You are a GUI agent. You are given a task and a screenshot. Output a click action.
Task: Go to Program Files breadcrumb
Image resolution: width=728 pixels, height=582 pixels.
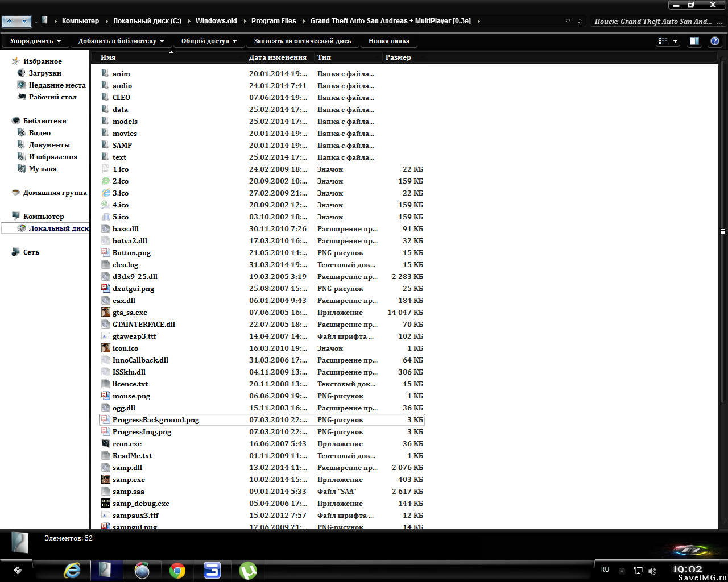point(274,21)
